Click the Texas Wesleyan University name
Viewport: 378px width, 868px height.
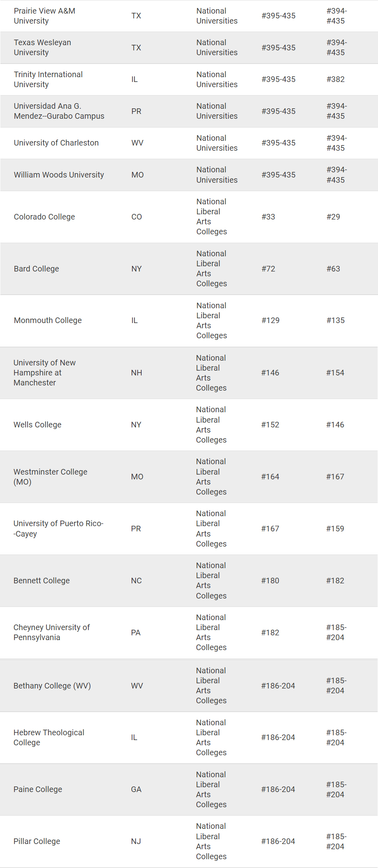pos(42,48)
